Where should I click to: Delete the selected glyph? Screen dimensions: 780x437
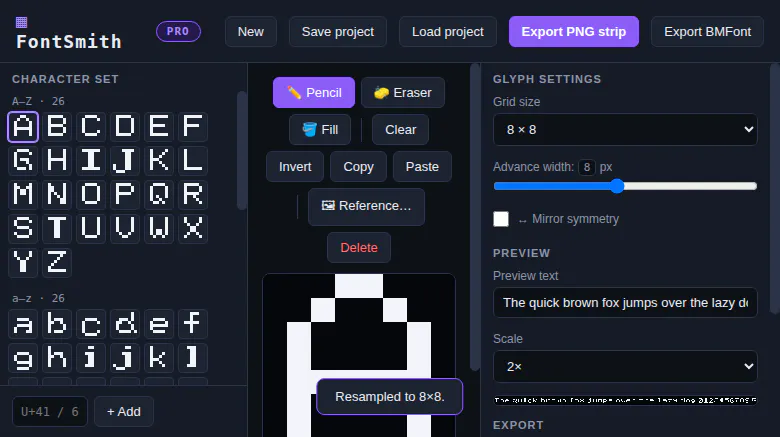pos(359,247)
